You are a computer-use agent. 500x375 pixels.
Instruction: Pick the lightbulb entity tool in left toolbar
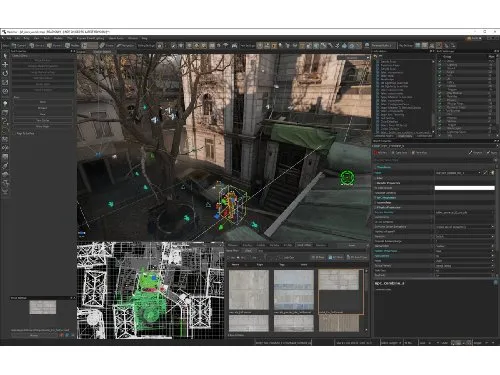click(x=5, y=104)
